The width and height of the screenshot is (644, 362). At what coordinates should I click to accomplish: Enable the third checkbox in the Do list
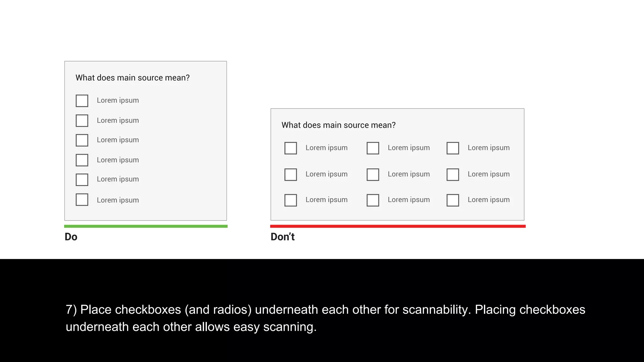[x=82, y=140]
